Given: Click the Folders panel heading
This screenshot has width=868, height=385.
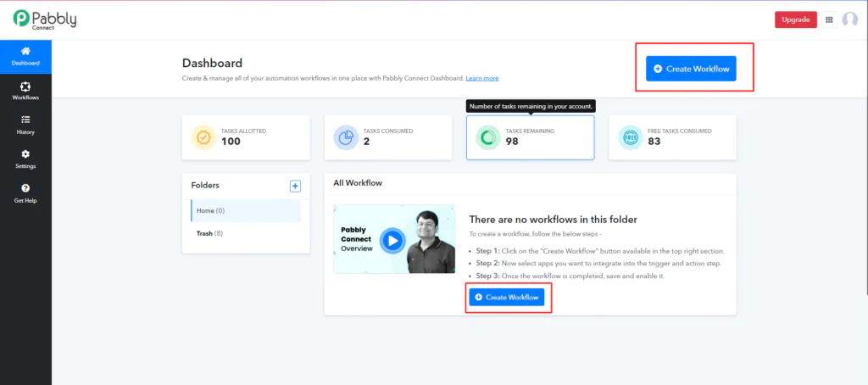Looking at the screenshot, I should 205,185.
